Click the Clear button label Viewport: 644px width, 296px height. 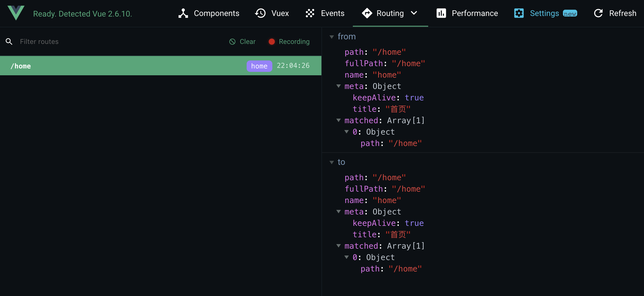coord(247,42)
